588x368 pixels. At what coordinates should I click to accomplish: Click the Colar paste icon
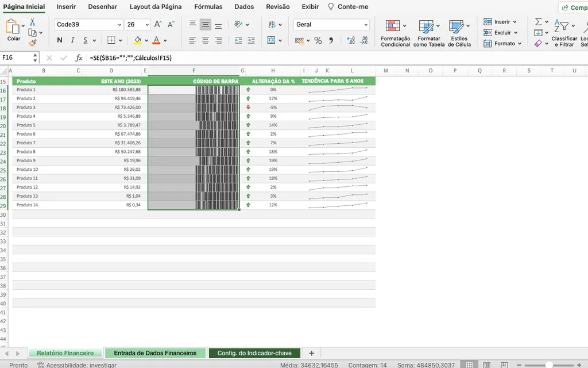point(12,26)
